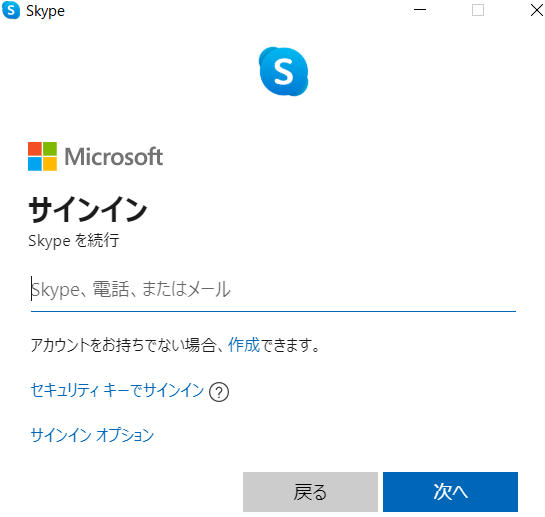Click the できます。 text after 作成
Screen dimensions: 545x517
(x=290, y=345)
